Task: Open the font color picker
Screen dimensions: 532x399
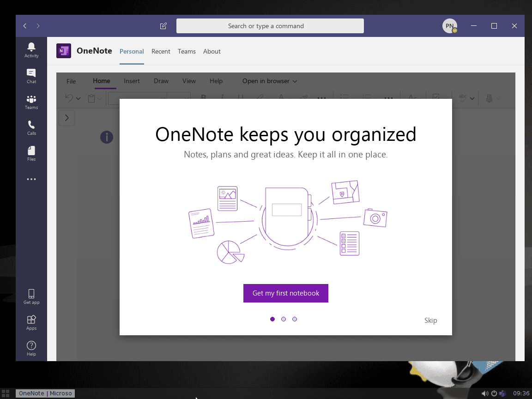Action: pos(280,98)
